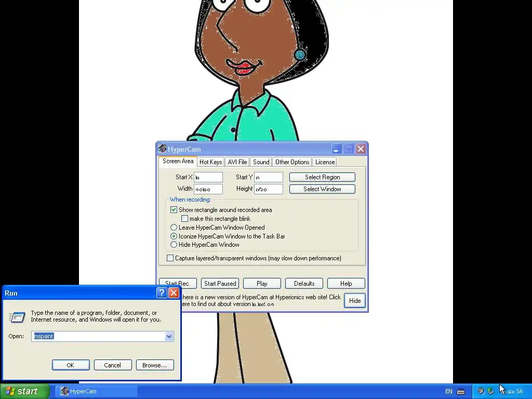Go to Other Options tab
Viewport: 532px width, 399px height.
292,162
